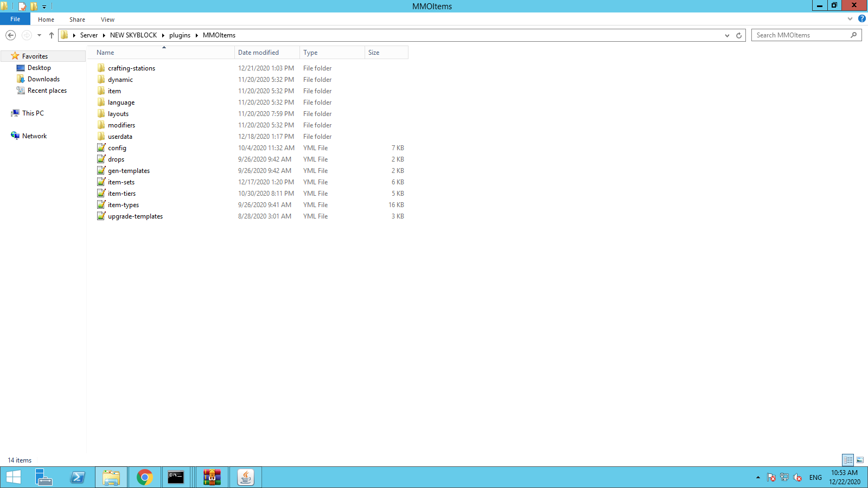Refresh the MMOItems folder view
This screenshot has width=868, height=488.
[x=739, y=35]
